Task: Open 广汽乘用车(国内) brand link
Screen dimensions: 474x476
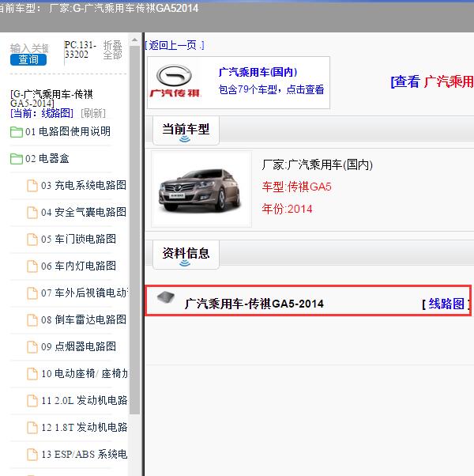Action: (258, 72)
